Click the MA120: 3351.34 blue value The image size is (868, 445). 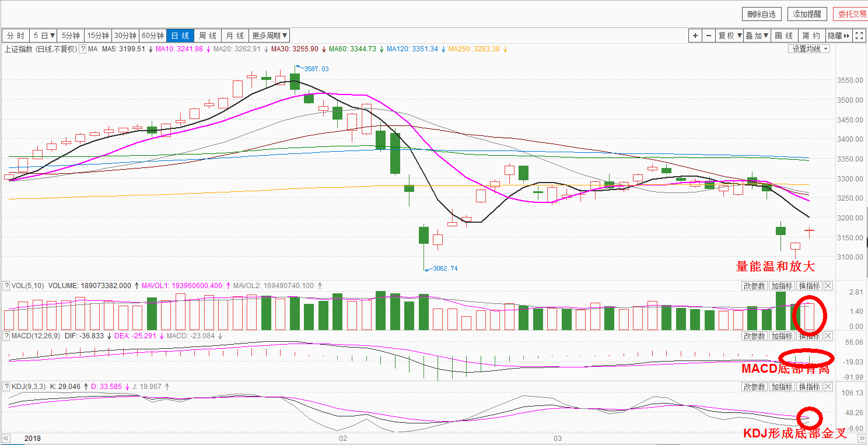click(x=412, y=49)
